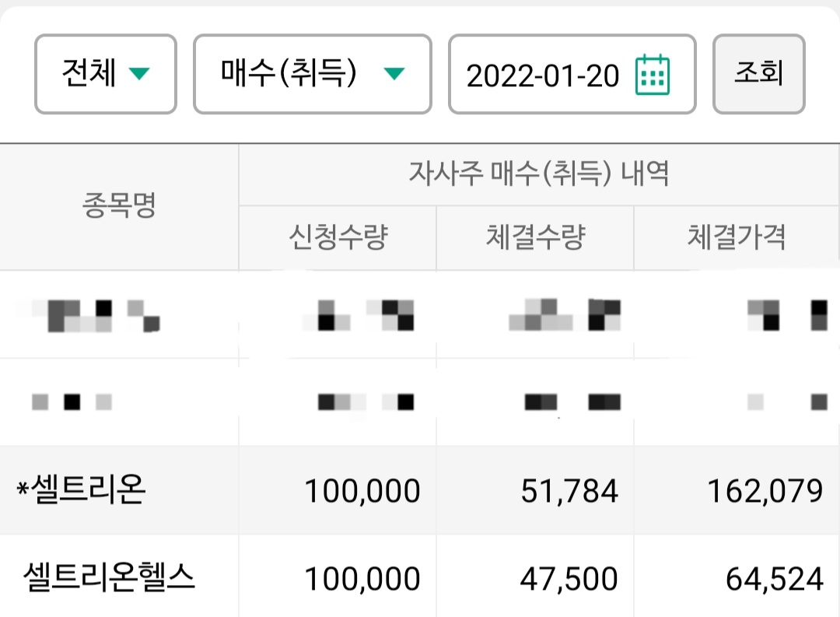Select the 셀트리온헬스 stock row
The height and width of the screenshot is (617, 840).
[x=420, y=577]
